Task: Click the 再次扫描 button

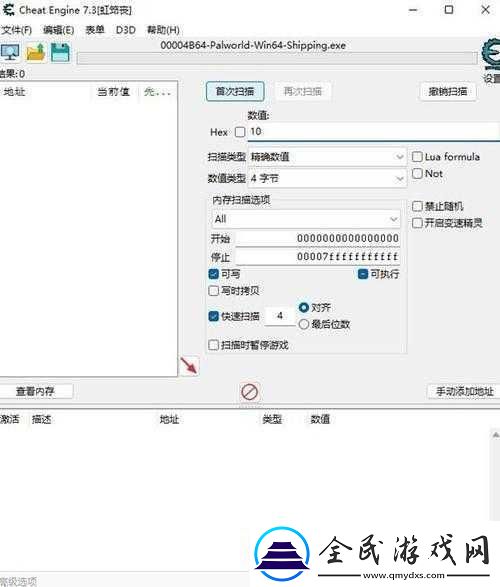Action: pyautogui.click(x=303, y=91)
